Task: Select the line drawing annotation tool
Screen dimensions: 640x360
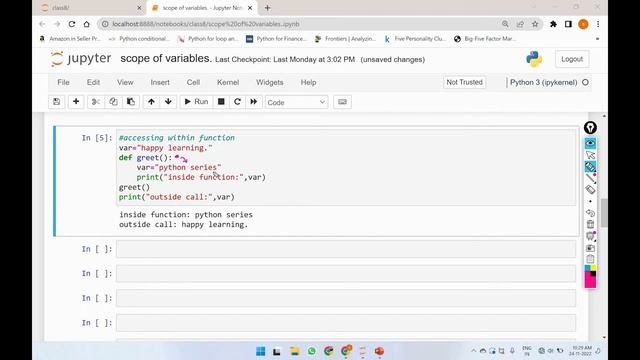Action: (x=590, y=178)
